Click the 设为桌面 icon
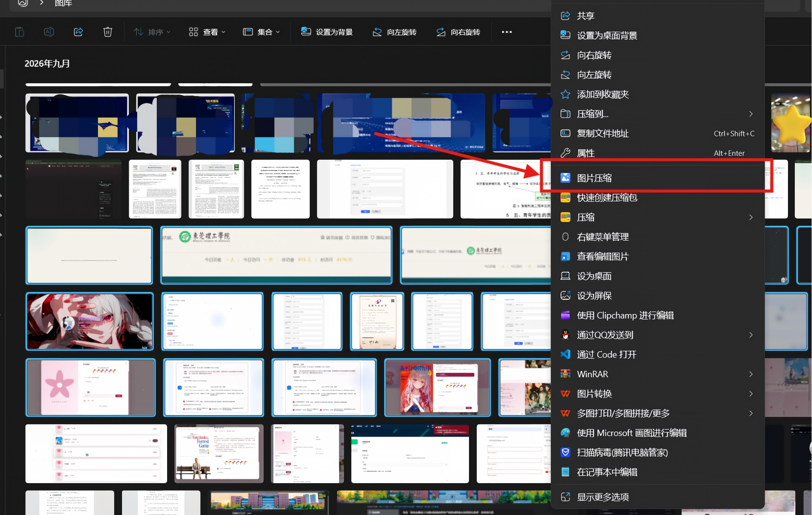The image size is (812, 515). [x=566, y=276]
